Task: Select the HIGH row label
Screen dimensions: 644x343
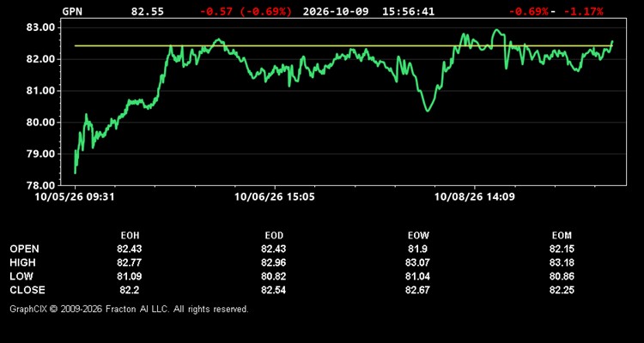Action: coord(22,262)
